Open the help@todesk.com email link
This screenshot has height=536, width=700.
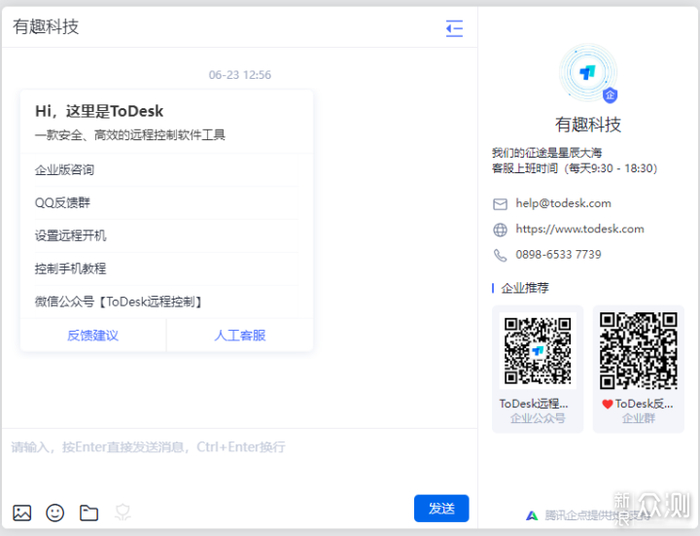(x=563, y=204)
